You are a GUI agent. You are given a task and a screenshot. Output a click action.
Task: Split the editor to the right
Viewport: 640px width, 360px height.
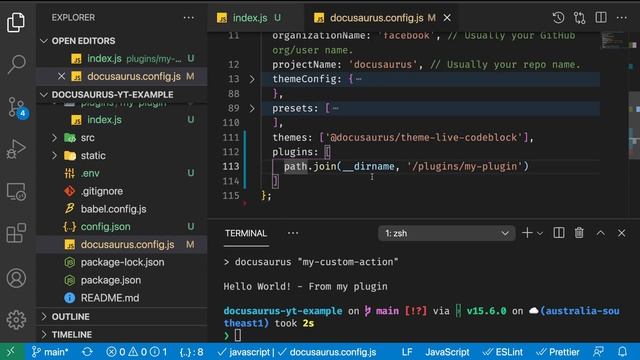601,18
